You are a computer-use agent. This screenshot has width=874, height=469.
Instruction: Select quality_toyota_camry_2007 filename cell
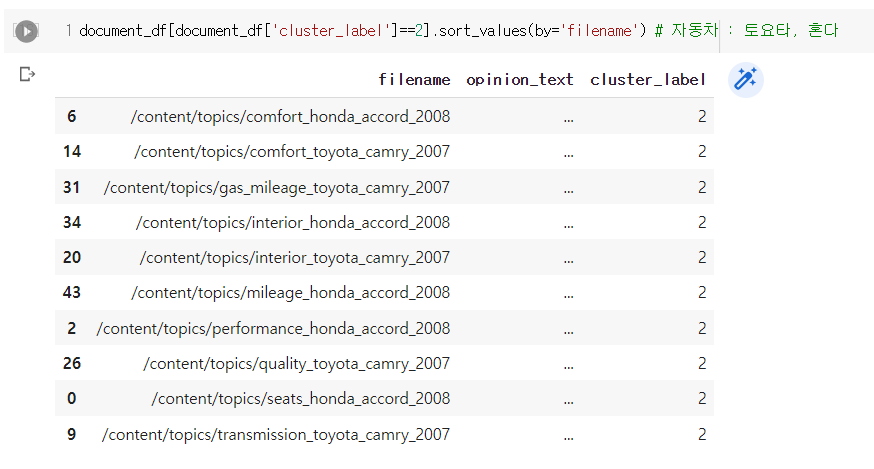[297, 364]
